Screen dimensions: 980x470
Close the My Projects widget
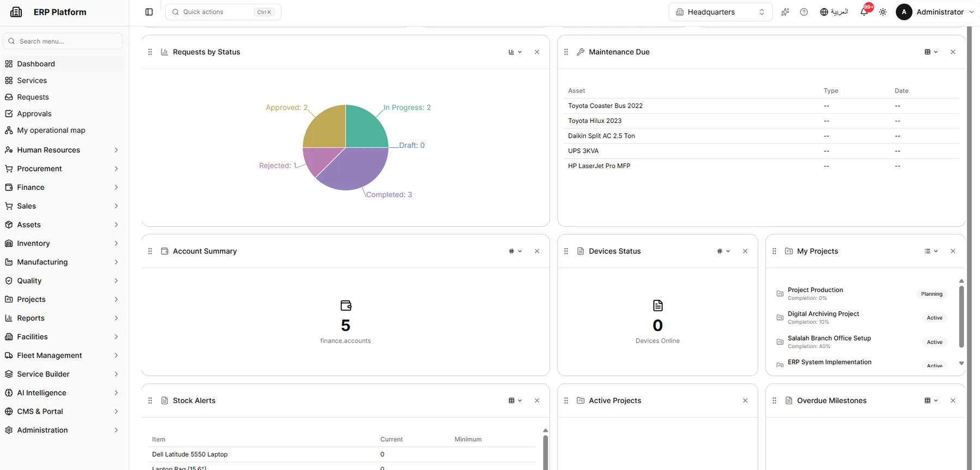tap(953, 251)
